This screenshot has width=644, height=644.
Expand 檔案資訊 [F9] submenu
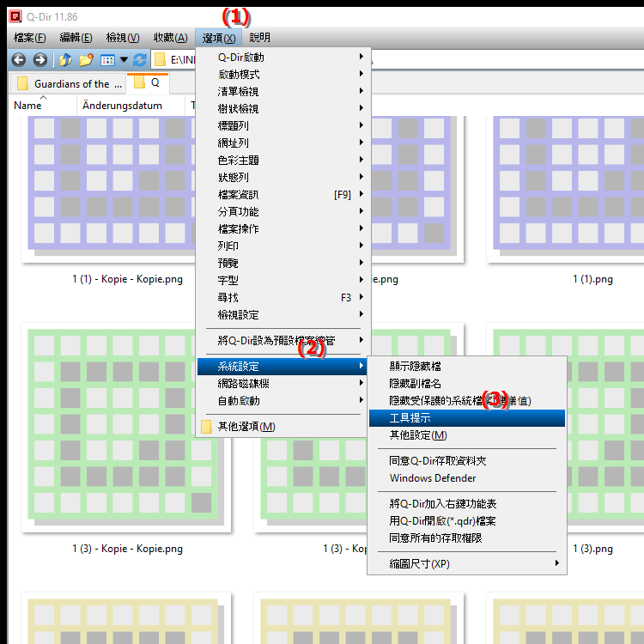click(283, 195)
